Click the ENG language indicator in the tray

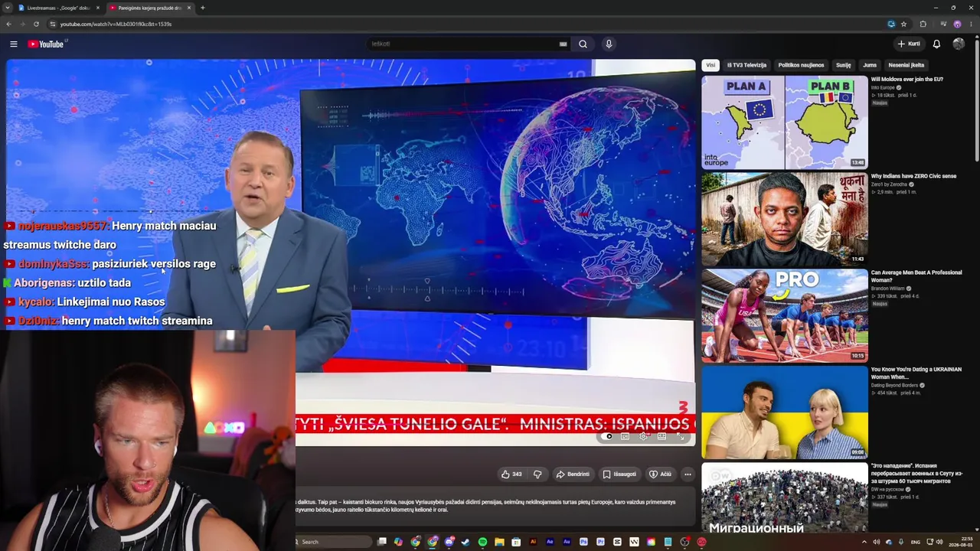[x=915, y=542]
